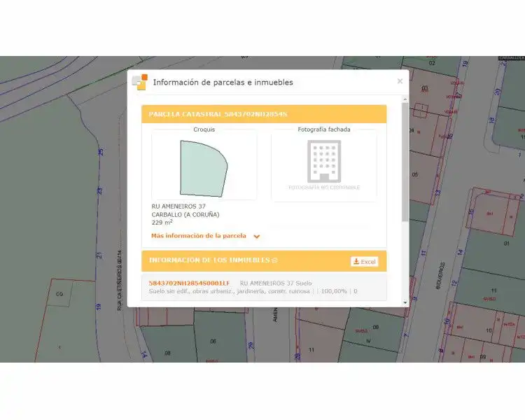Close the parcel information dialog
525x420 pixels.
400,81
